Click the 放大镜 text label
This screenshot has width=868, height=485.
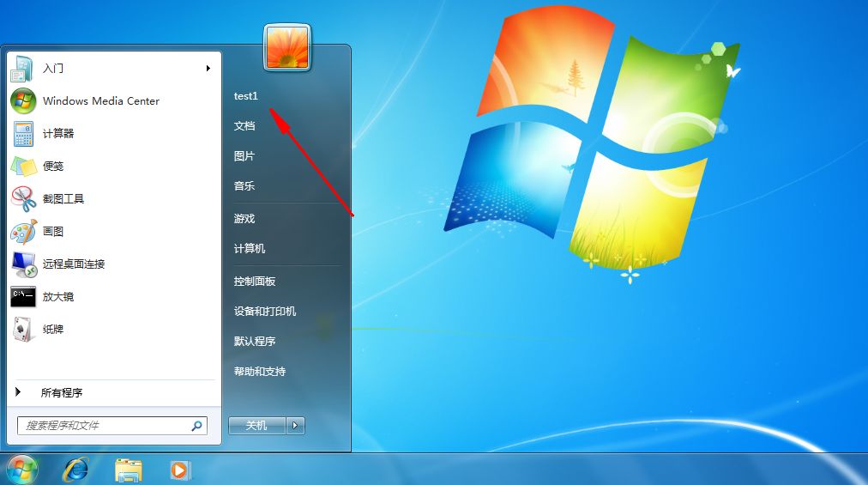pyautogui.click(x=58, y=297)
